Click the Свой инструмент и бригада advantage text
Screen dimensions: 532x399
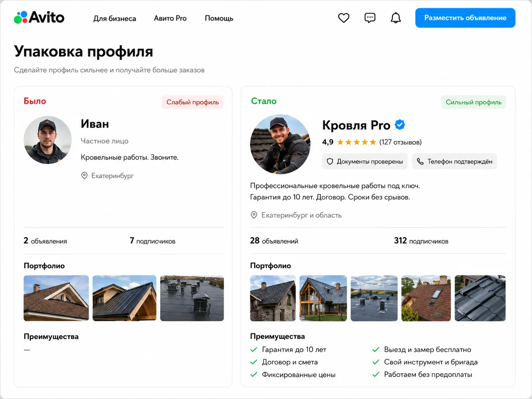pyautogui.click(x=431, y=362)
